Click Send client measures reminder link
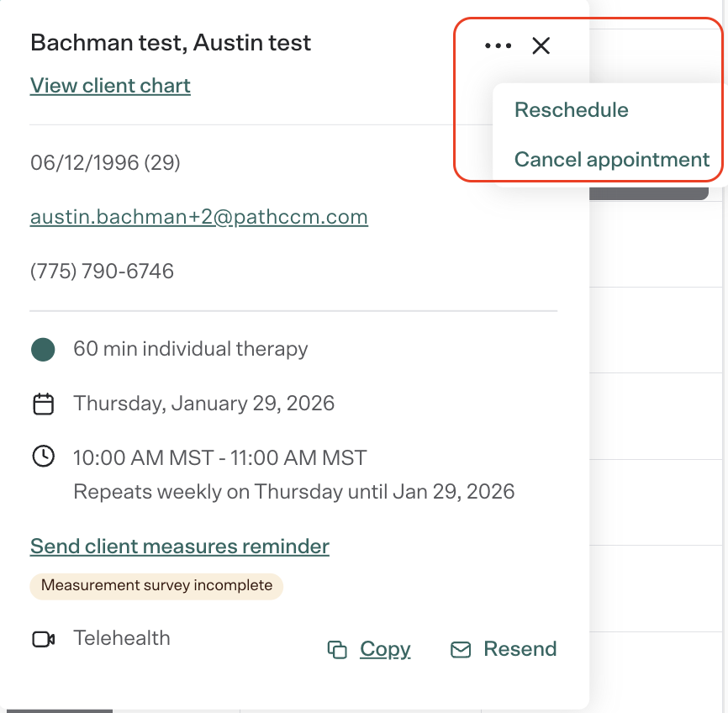The image size is (728, 713). [x=180, y=547]
